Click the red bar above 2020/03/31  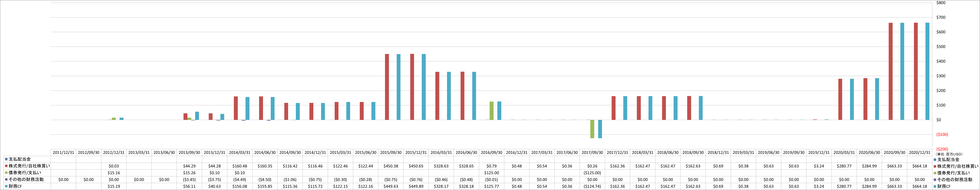[x=840, y=100]
